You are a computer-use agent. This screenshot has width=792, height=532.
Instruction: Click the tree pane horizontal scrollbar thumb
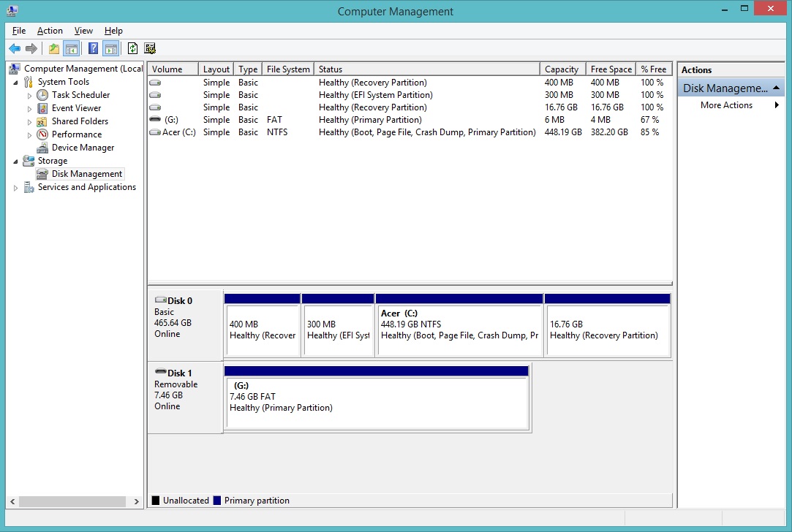[x=72, y=502]
